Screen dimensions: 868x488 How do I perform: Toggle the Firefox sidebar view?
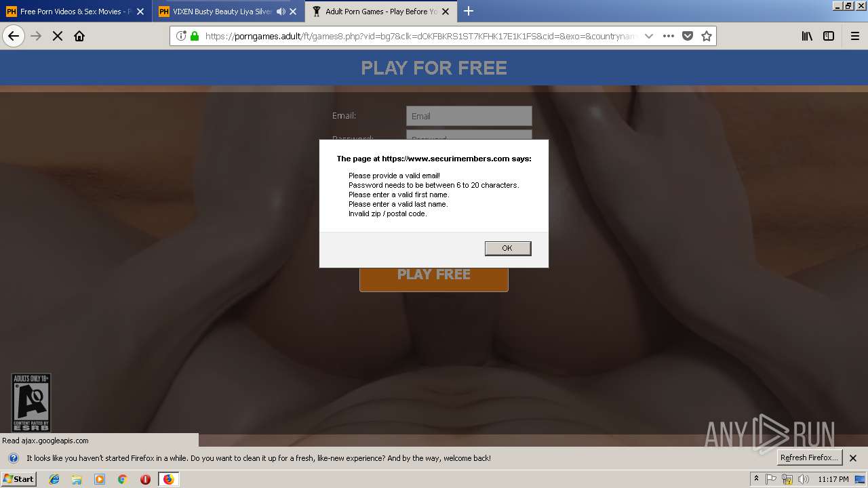[x=829, y=36]
